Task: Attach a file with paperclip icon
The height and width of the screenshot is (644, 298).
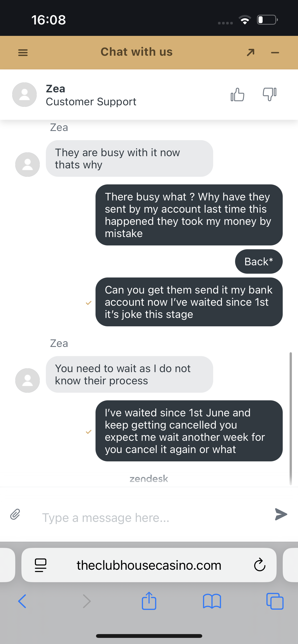Action: (15, 514)
